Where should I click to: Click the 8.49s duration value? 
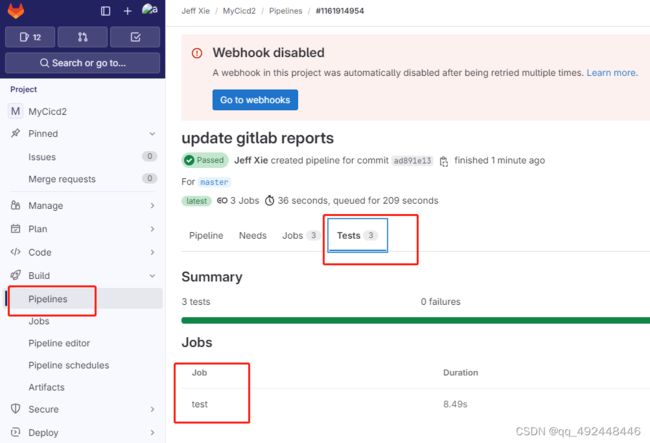pyautogui.click(x=455, y=404)
